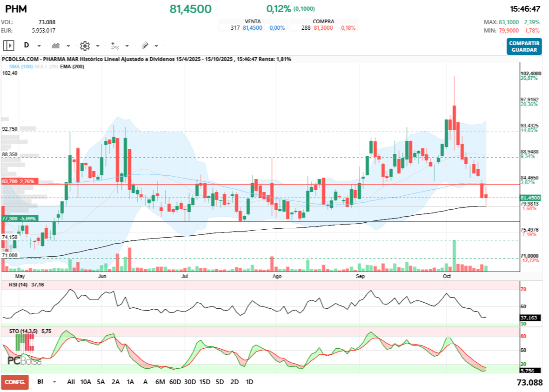Expand the drawing tools dropdown arrow
Image resolution: width=549 pixels, height=392 pixels.
point(156,46)
